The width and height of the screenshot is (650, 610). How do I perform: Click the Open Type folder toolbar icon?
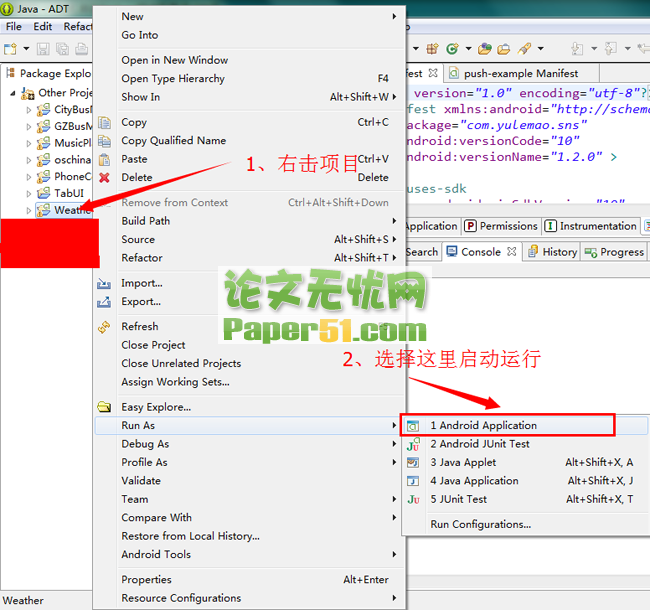(x=484, y=49)
